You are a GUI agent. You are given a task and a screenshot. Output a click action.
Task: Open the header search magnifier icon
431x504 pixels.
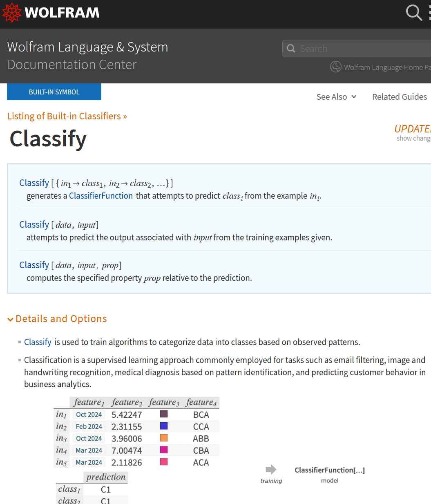414,13
